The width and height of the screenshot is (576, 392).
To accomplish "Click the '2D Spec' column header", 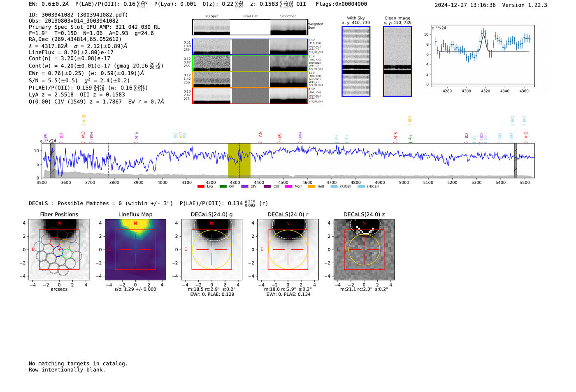I will [x=212, y=16].
